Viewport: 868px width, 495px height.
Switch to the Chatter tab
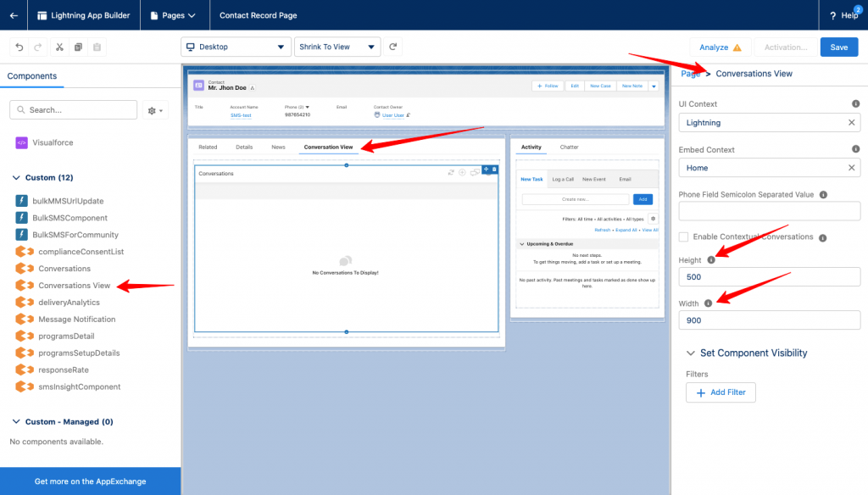[x=569, y=147]
